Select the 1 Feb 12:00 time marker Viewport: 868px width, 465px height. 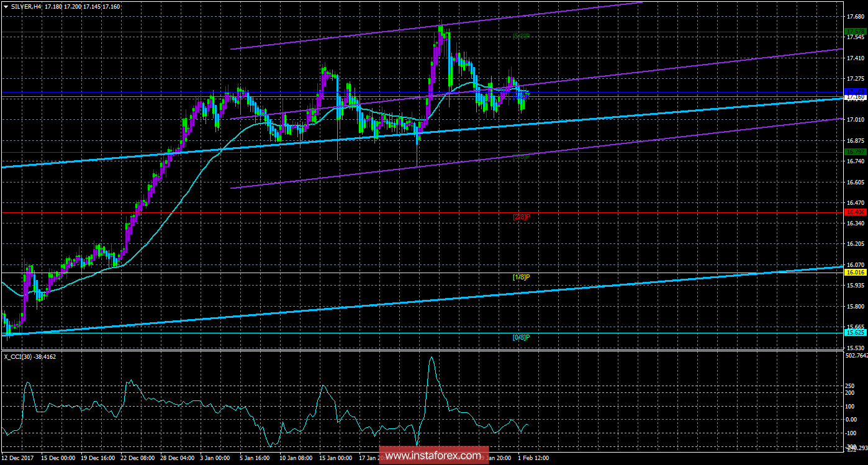pos(532,458)
